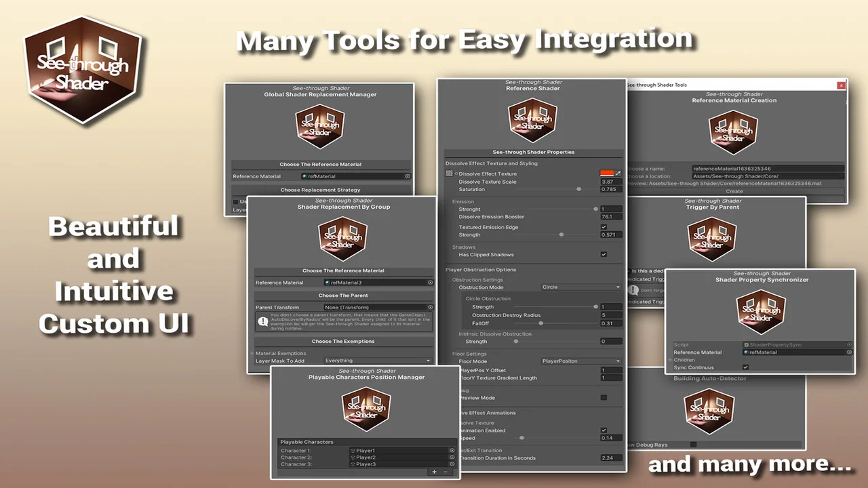The width and height of the screenshot is (868, 488).
Task: Open object picker for Parent Transform field
Action: 430,307
